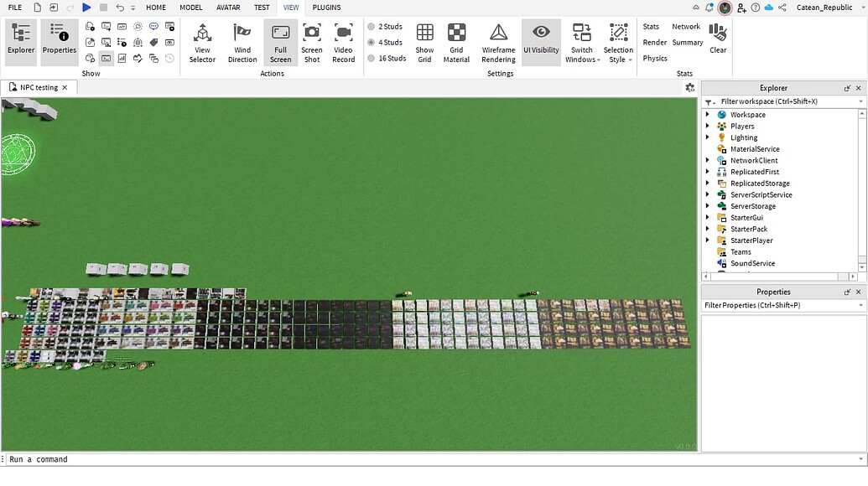The width and height of the screenshot is (868, 486).
Task: Open the View Selector tool
Action: [202, 42]
